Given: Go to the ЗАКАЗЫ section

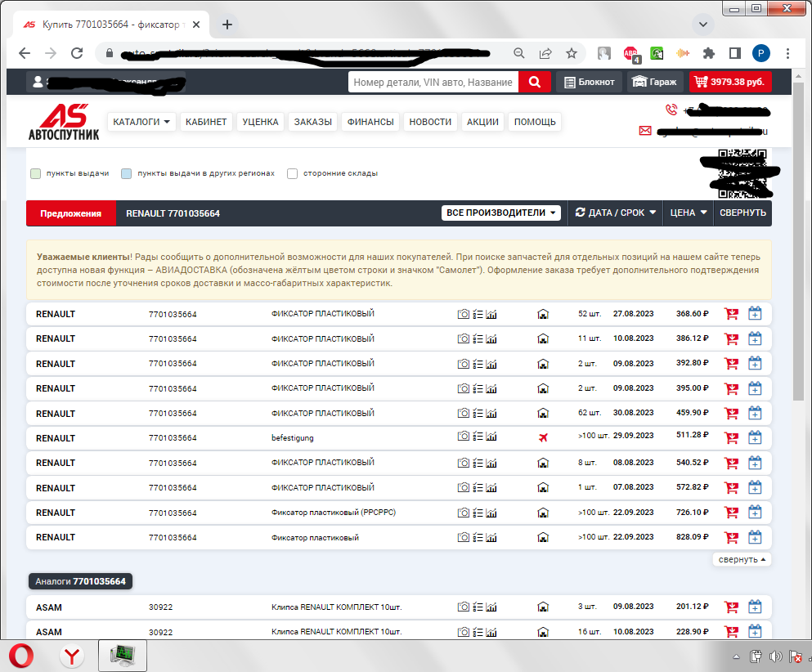Looking at the screenshot, I should coord(313,122).
